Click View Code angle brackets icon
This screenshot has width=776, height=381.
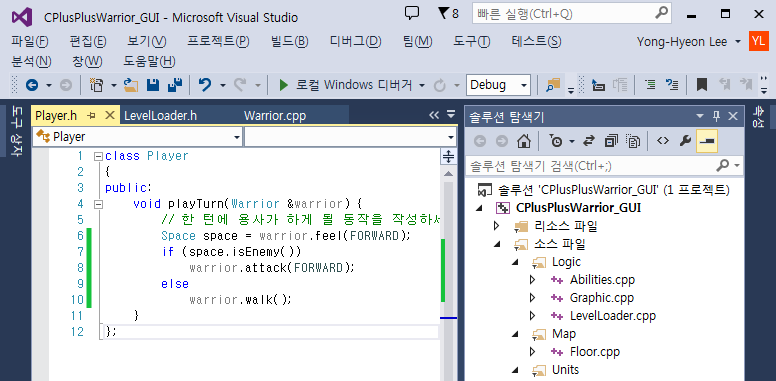point(663,141)
